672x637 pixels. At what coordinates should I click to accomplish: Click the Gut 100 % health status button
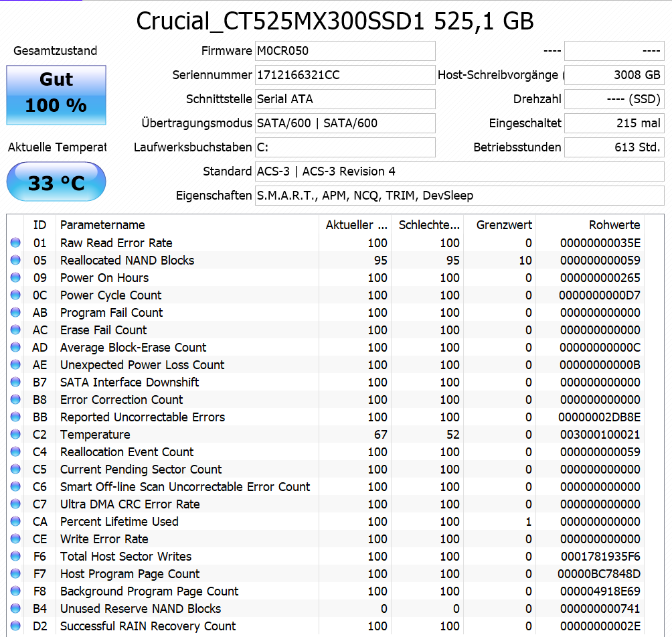coord(56,95)
